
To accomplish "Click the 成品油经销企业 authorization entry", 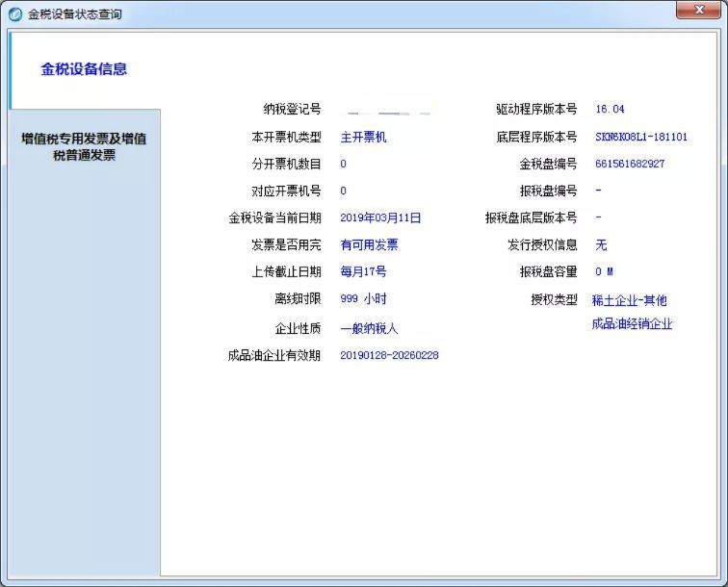I will click(632, 324).
